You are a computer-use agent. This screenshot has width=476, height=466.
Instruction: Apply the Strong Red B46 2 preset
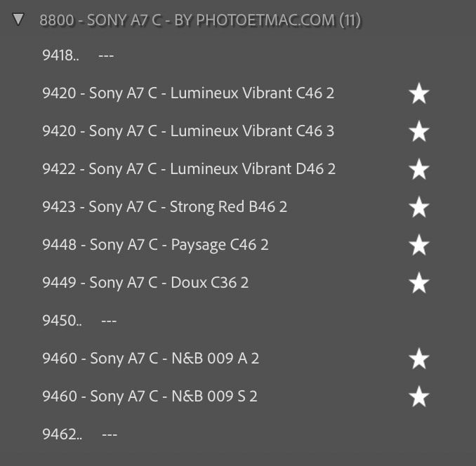[x=165, y=207]
